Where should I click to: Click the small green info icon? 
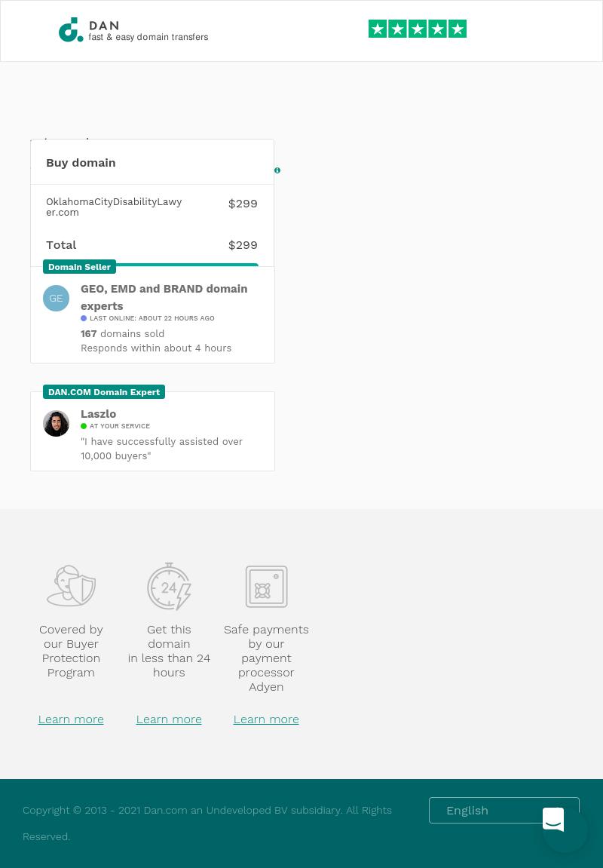point(277,170)
